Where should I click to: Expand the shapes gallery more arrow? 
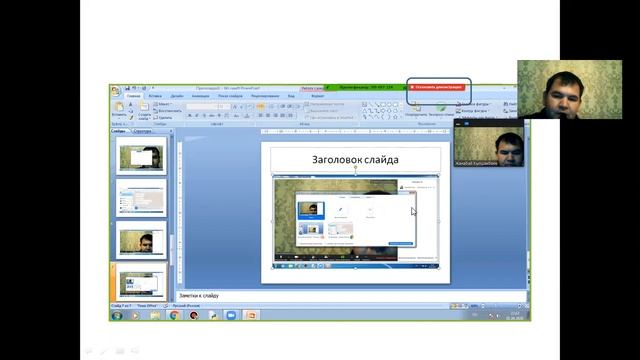click(x=402, y=117)
